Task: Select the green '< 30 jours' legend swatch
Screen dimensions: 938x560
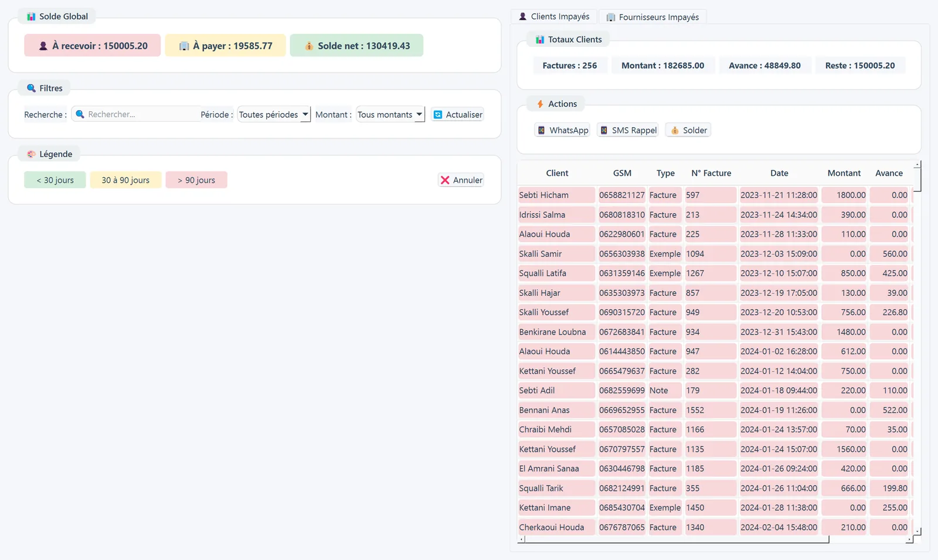Action: 55,180
